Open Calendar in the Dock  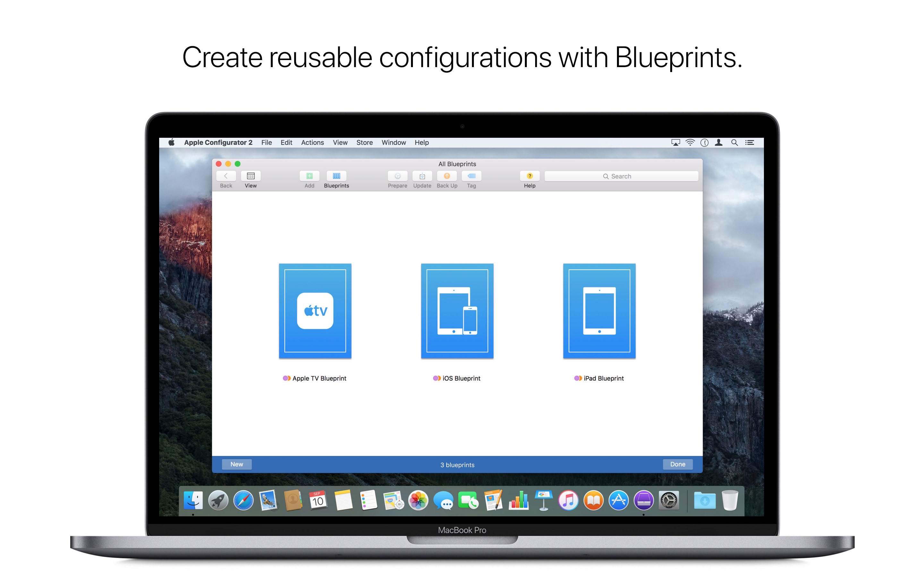click(318, 500)
